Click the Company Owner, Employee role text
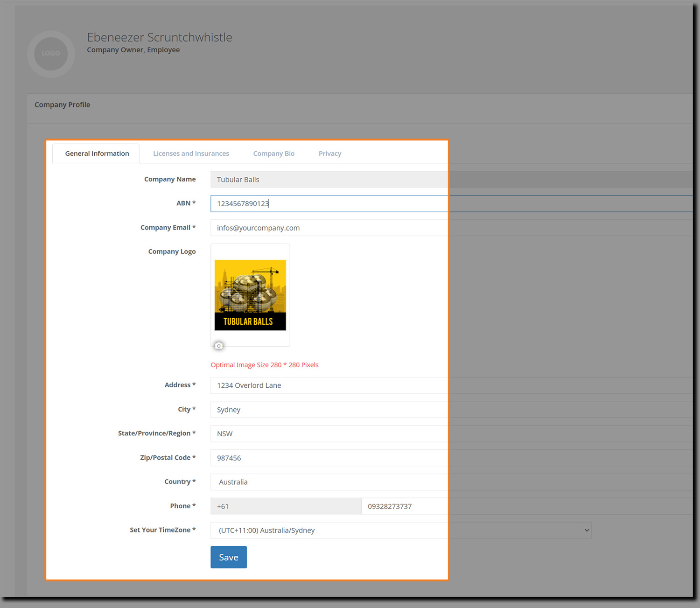Screen dimensions: 700x608 133,50
